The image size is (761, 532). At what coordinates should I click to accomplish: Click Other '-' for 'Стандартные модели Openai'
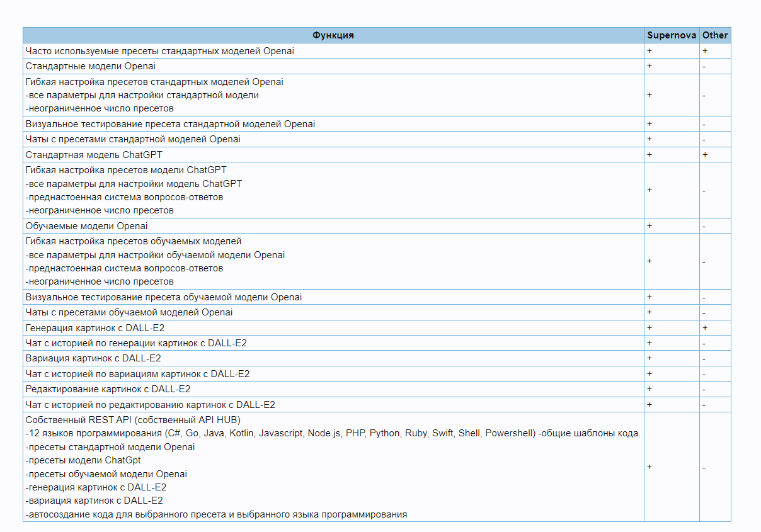(704, 66)
